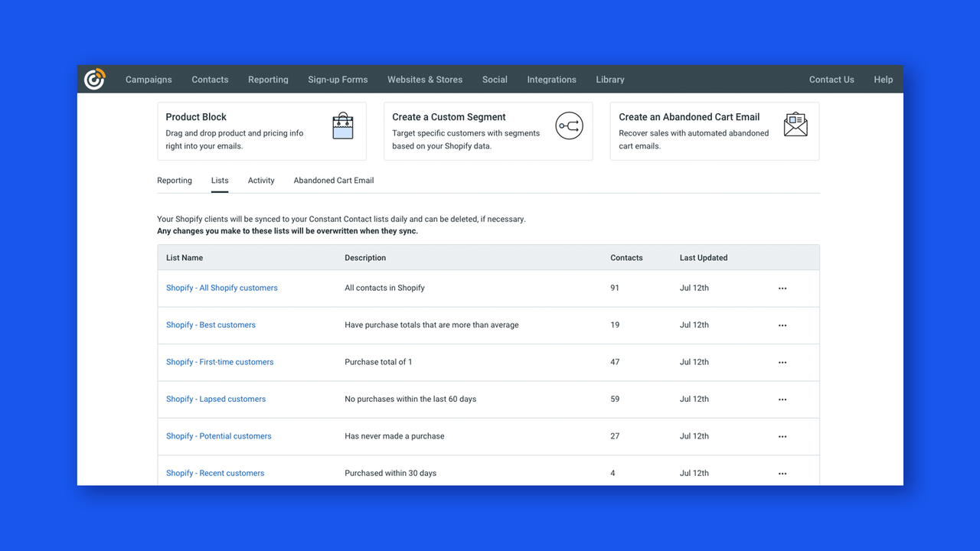
Task: Switch to the Reporting tab below cards
Action: (175, 181)
